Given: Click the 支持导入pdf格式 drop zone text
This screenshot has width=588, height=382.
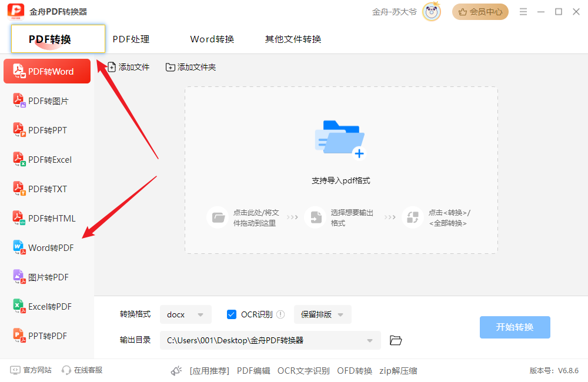Looking at the screenshot, I should tap(341, 180).
